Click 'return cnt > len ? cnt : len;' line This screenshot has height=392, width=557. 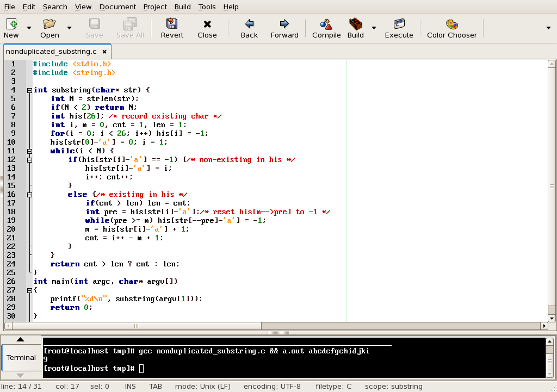tap(115, 264)
